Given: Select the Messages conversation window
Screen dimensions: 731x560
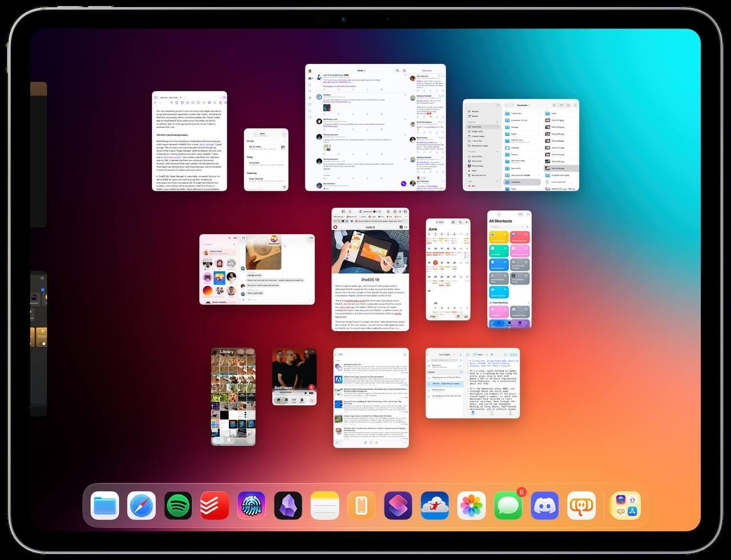Looking at the screenshot, I should click(x=256, y=269).
